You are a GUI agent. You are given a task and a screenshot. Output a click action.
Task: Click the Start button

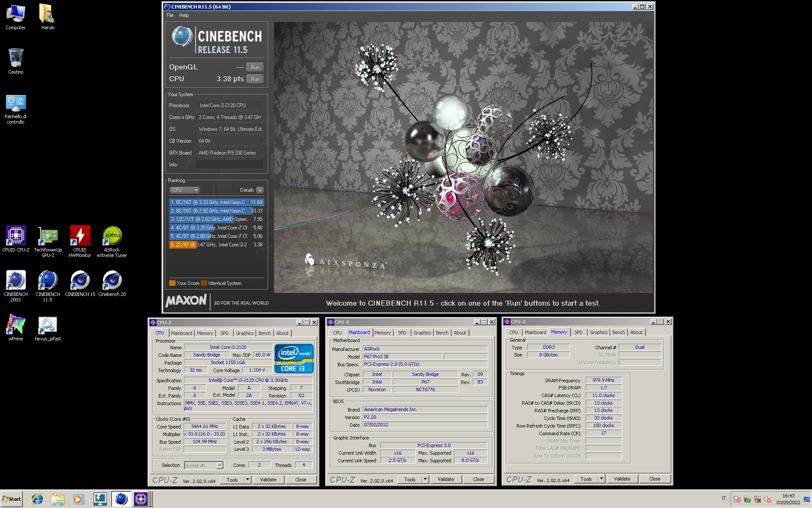12,499
